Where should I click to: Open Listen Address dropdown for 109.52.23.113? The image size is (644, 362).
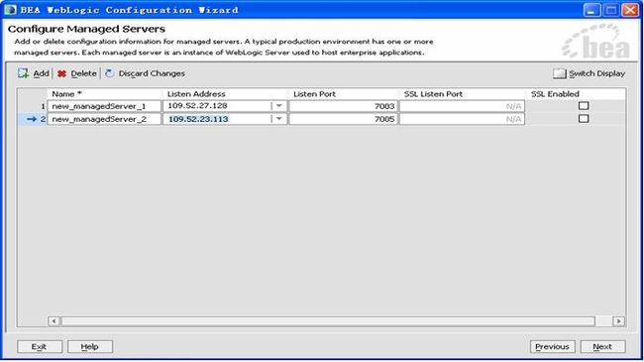tap(278, 118)
